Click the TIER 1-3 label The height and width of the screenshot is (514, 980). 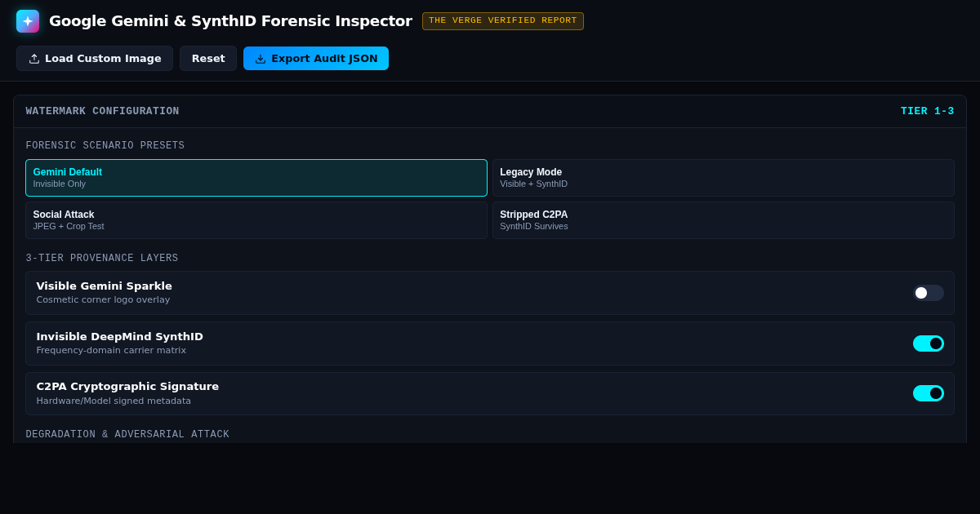click(927, 112)
